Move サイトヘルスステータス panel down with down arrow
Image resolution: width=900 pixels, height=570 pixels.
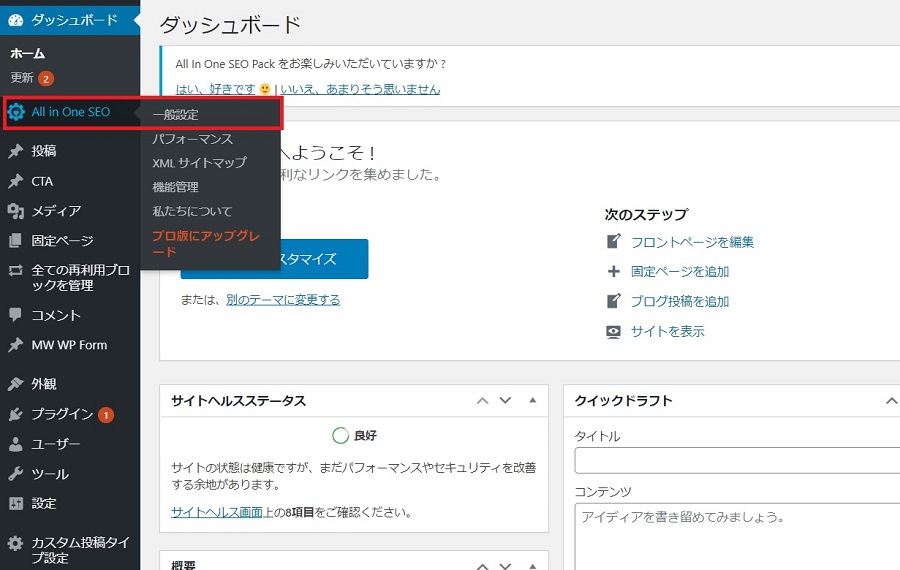(505, 401)
